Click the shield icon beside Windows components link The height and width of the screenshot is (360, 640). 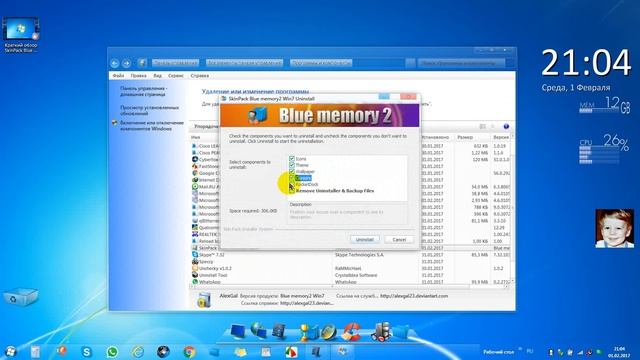click(x=115, y=123)
